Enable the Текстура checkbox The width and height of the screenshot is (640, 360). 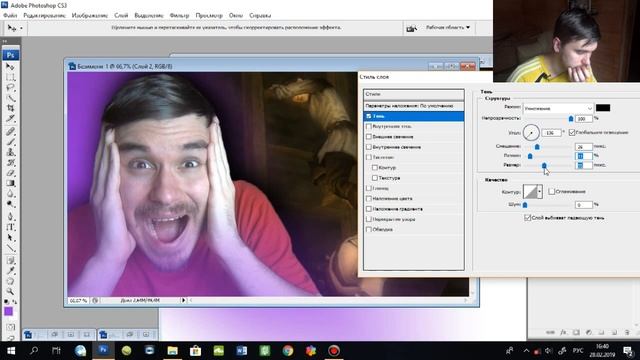pyautogui.click(x=375, y=178)
